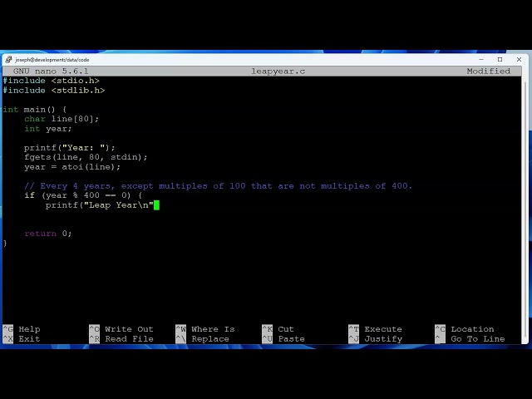Click the ^X Exit shortcut
This screenshot has height=399, width=532.
tap(22, 339)
